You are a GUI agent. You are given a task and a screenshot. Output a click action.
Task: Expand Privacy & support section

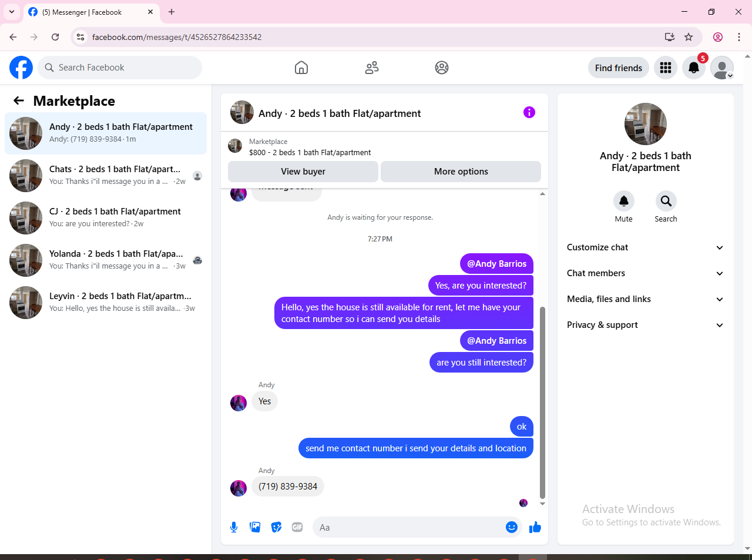coord(645,325)
